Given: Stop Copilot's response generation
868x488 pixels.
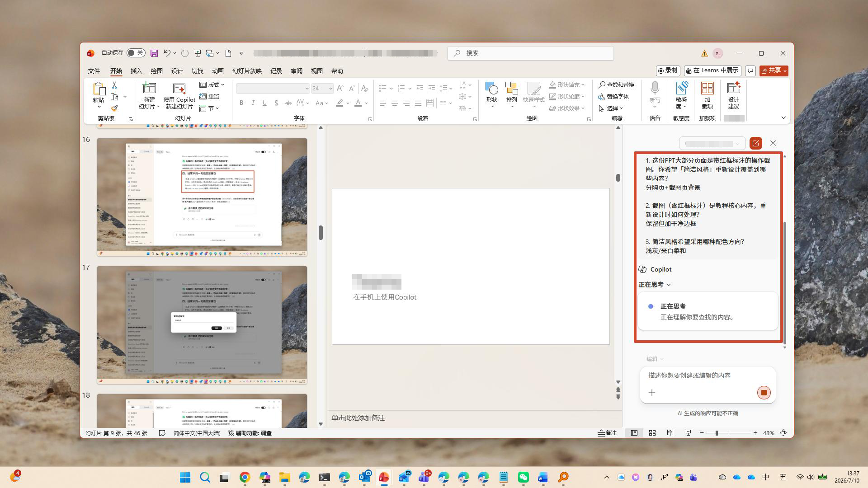Looking at the screenshot, I should pyautogui.click(x=764, y=393).
